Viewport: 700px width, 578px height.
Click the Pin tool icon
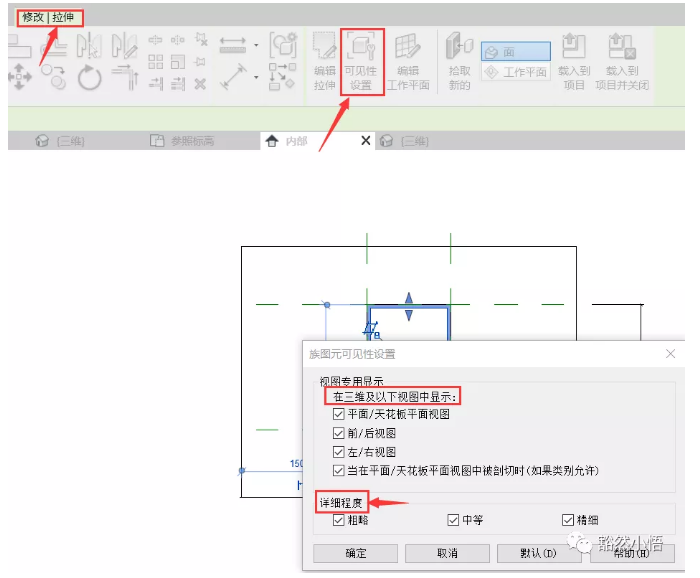pyautogui.click(x=200, y=62)
